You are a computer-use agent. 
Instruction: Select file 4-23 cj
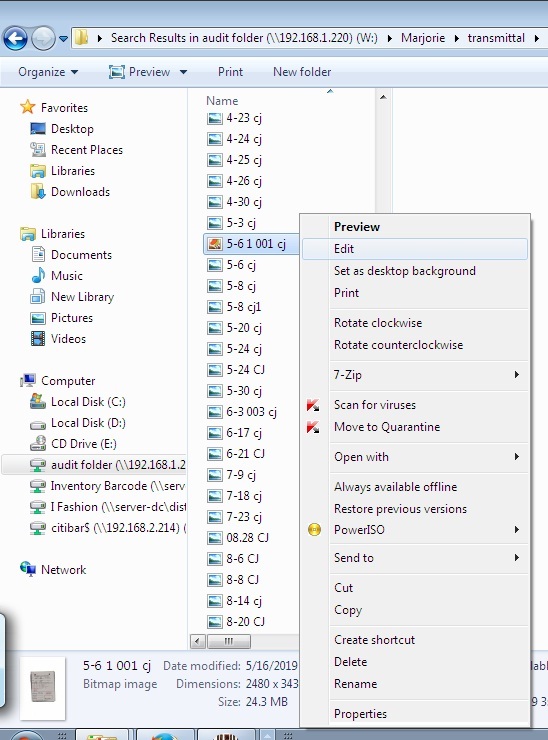coord(244,118)
